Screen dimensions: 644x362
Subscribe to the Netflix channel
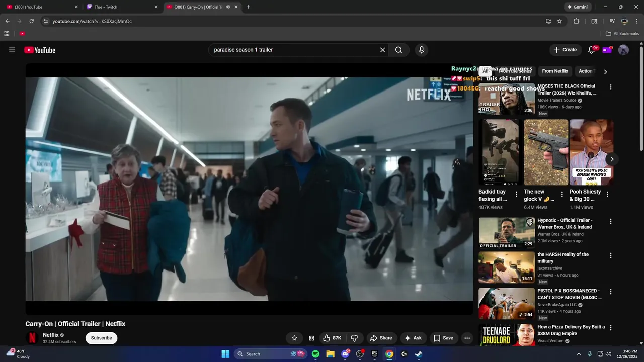pos(101,338)
